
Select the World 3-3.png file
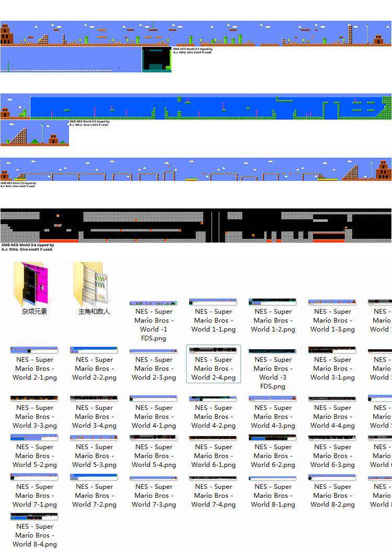click(x=34, y=412)
